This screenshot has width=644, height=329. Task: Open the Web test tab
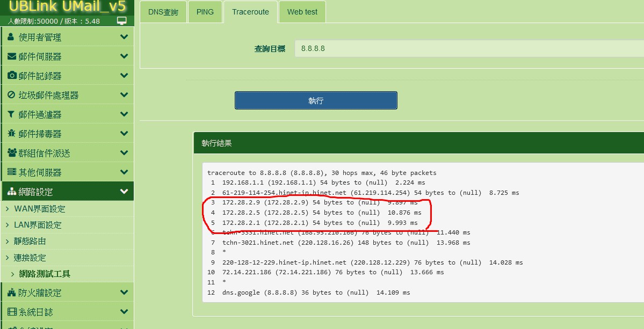pos(302,12)
